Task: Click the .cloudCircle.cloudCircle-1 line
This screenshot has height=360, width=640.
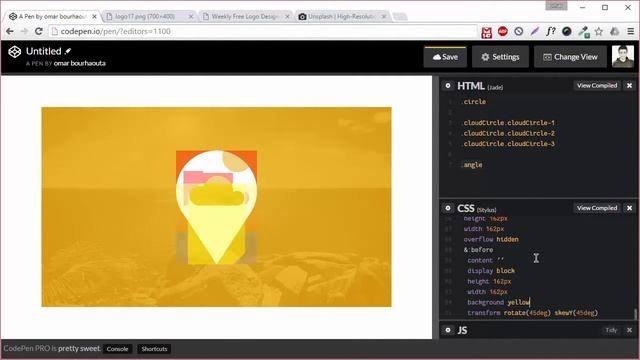Action: click(508, 123)
